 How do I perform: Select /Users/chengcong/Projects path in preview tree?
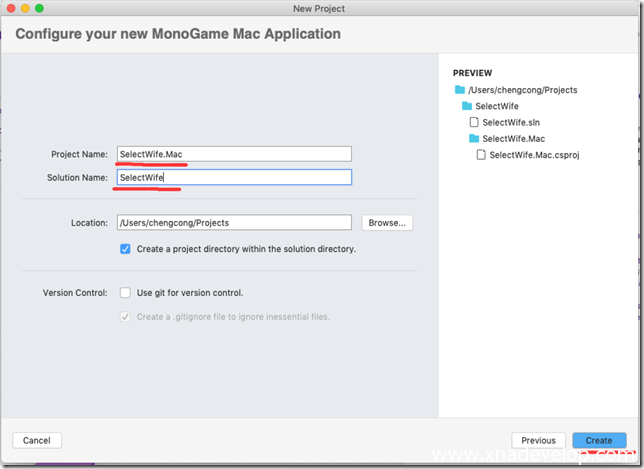click(x=522, y=90)
